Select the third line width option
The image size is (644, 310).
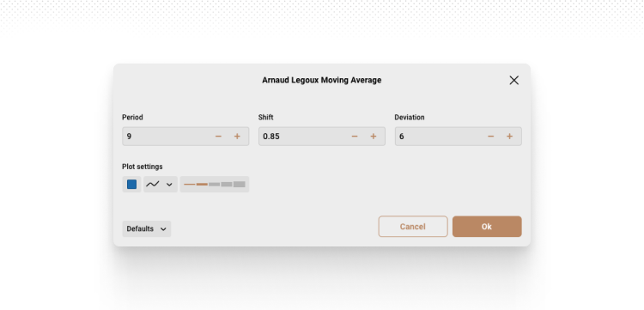pyautogui.click(x=215, y=185)
